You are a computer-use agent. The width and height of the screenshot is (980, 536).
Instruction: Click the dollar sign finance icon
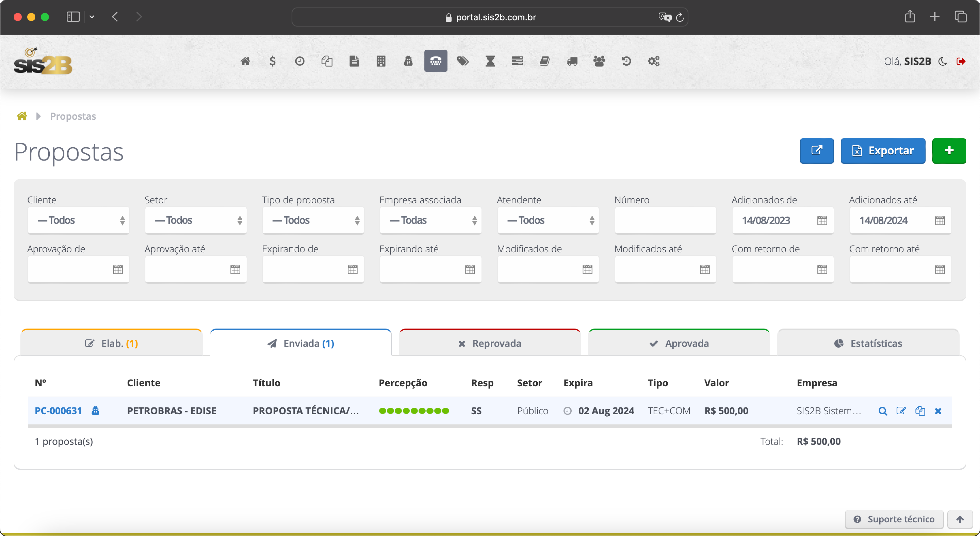(272, 61)
